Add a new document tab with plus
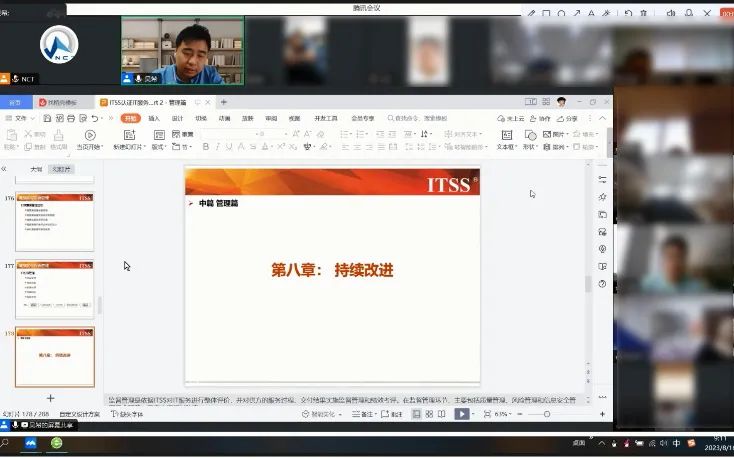Screen dimensions: 734x459 (x=224, y=102)
